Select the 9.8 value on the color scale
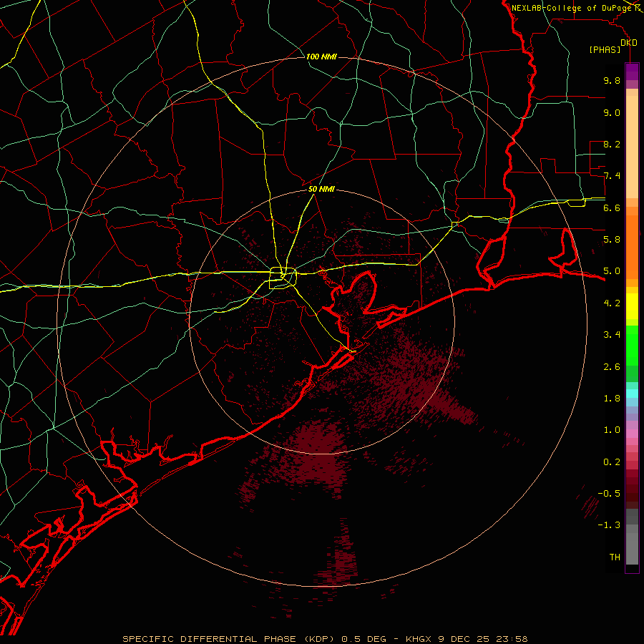 coord(612,80)
